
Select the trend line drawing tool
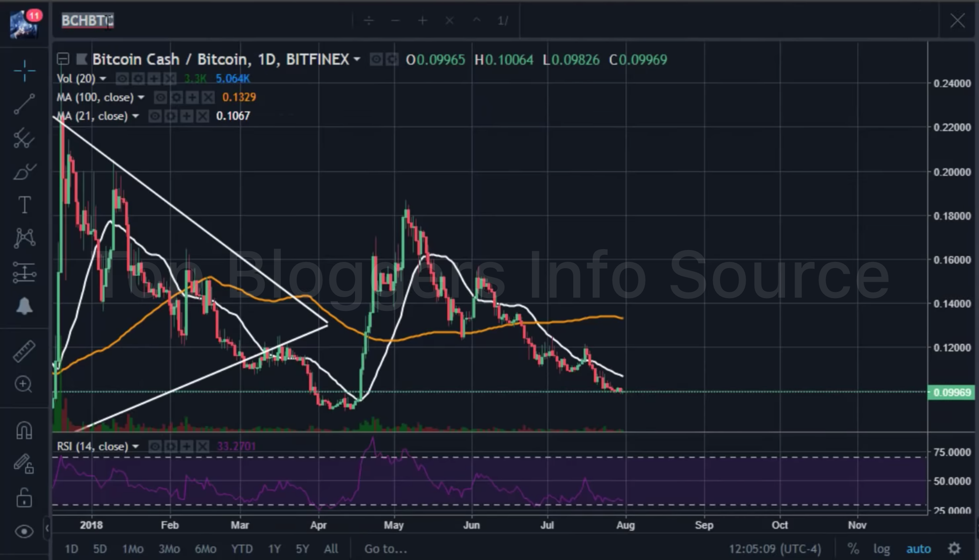(24, 105)
